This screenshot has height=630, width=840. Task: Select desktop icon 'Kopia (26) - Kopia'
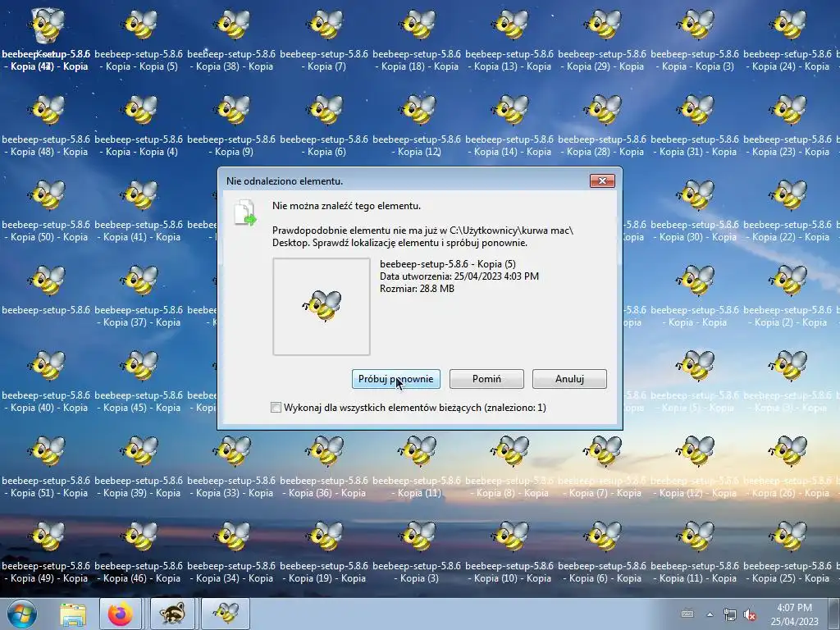tap(787, 468)
